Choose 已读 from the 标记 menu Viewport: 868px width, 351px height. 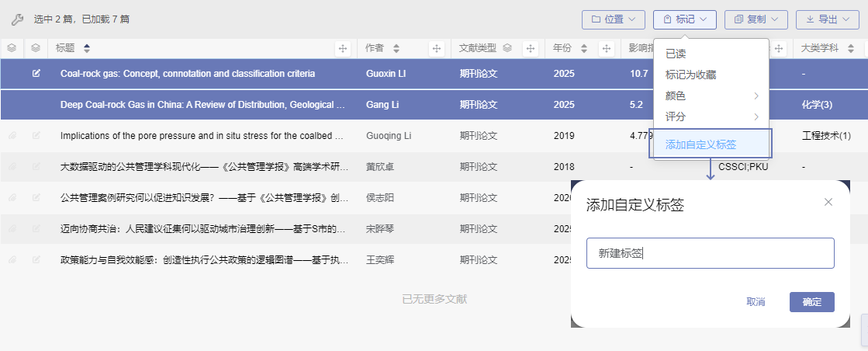711,54
